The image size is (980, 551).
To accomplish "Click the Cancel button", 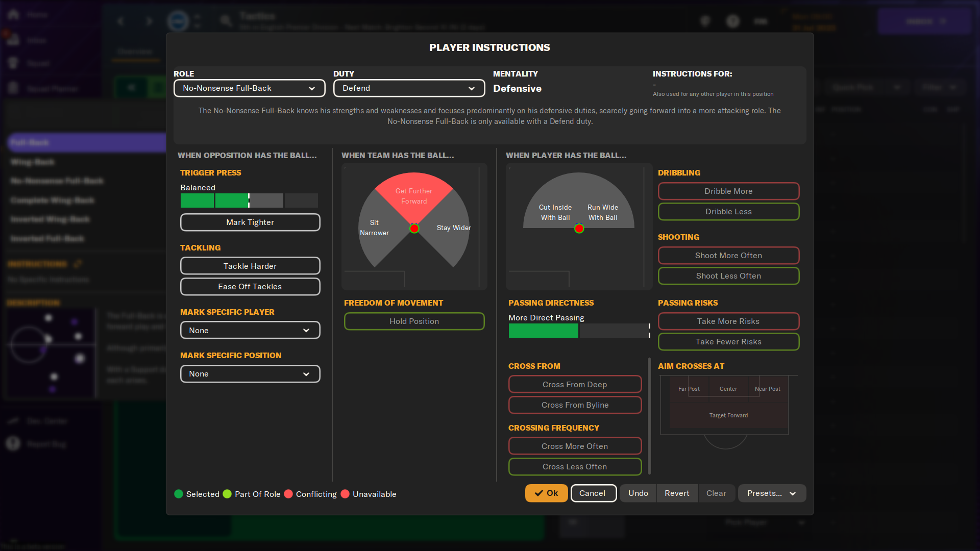I will [593, 493].
